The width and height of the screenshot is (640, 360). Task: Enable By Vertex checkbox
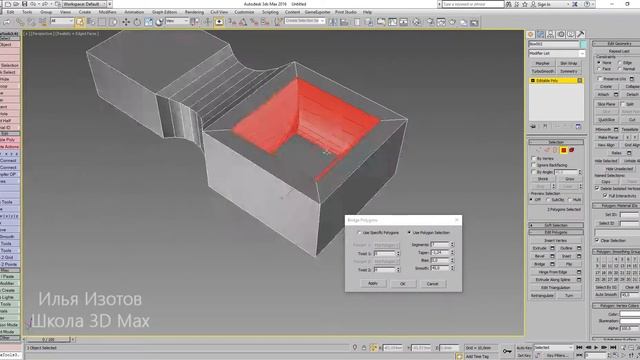533,158
